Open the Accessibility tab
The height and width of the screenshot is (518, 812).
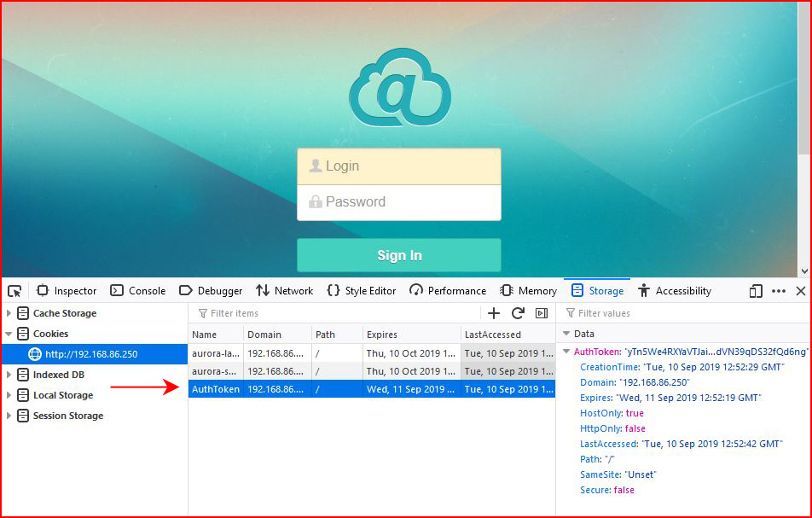(x=674, y=291)
